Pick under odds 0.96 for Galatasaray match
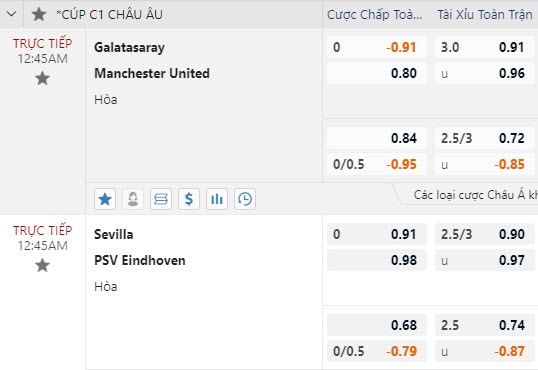Image resolution: width=538 pixels, height=370 pixels. tap(484, 73)
